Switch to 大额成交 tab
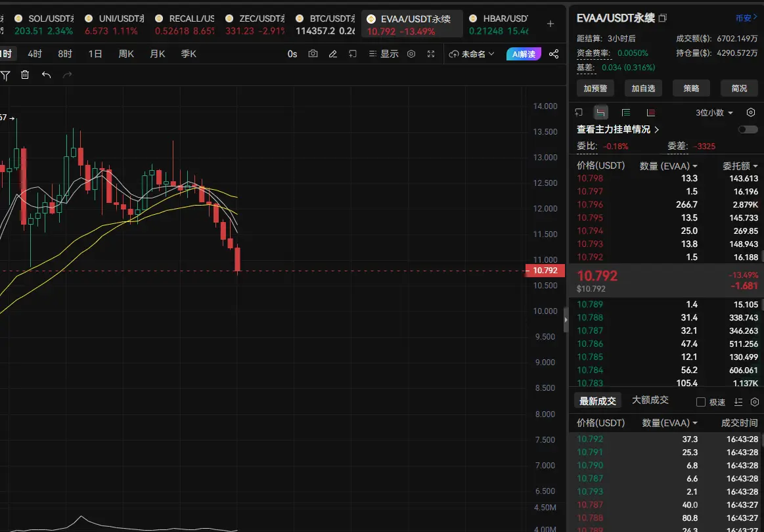 [650, 401]
